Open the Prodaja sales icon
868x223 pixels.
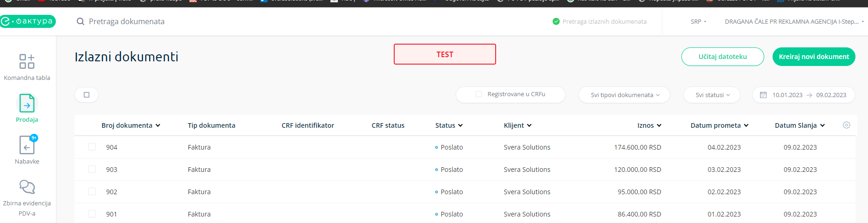[27, 104]
